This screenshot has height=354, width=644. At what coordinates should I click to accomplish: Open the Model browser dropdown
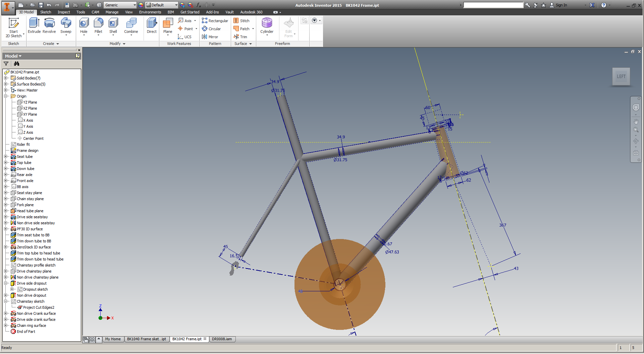[13, 56]
